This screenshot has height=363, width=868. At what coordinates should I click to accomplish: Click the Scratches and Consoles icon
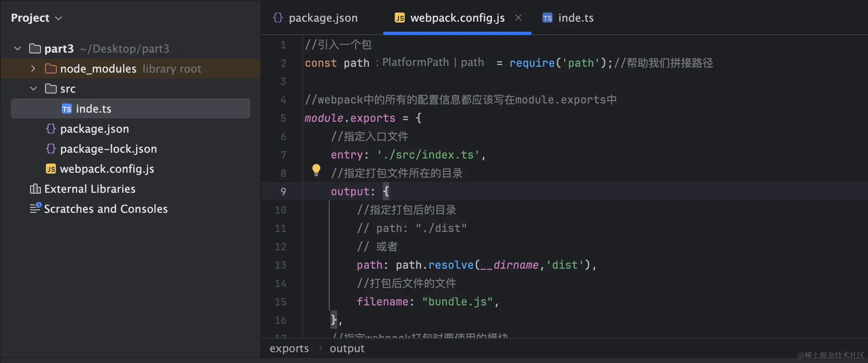click(x=35, y=208)
